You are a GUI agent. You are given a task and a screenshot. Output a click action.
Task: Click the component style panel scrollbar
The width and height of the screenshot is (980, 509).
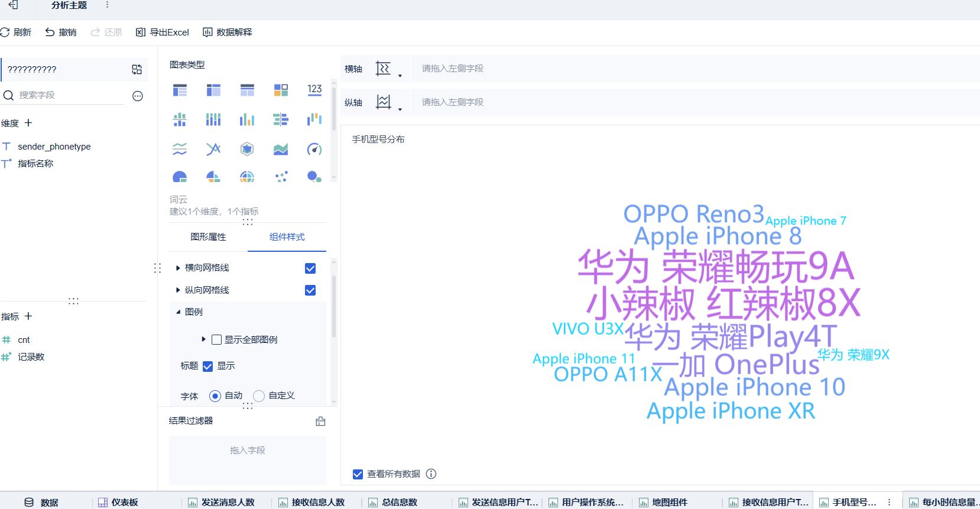(x=334, y=306)
